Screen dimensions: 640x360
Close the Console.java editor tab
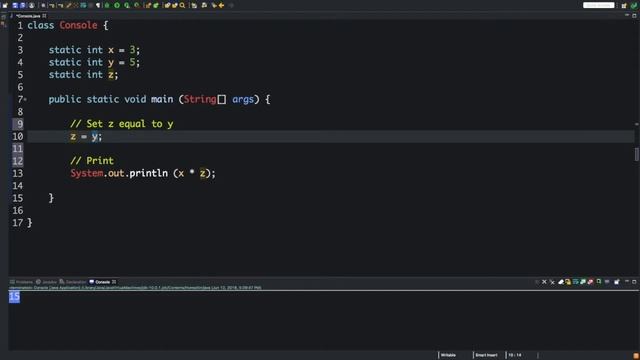pyautogui.click(x=44, y=16)
